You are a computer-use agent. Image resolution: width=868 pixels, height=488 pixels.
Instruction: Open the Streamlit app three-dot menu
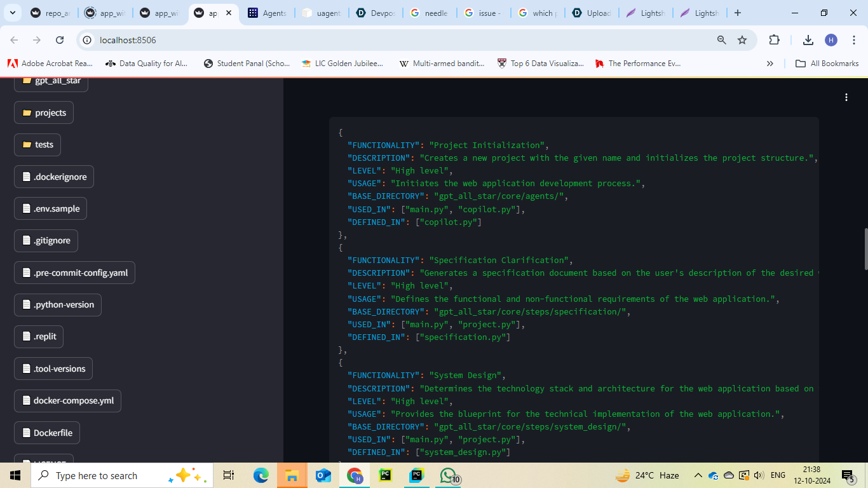(x=846, y=97)
